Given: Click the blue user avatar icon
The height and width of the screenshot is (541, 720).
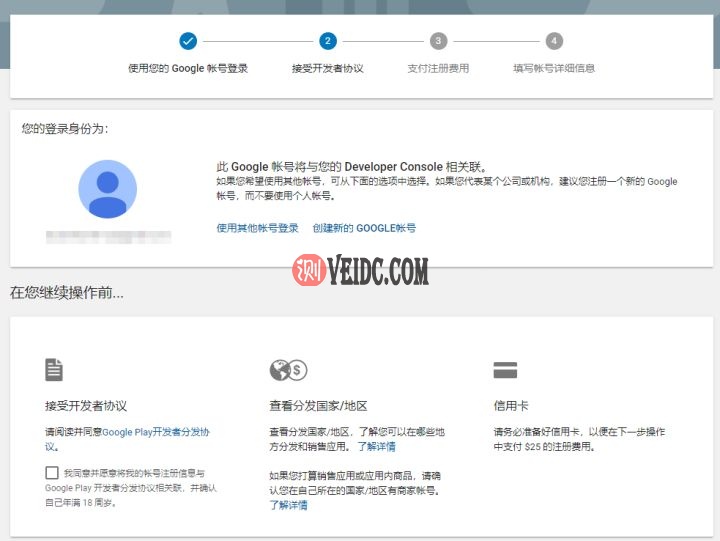Looking at the screenshot, I should [x=107, y=189].
